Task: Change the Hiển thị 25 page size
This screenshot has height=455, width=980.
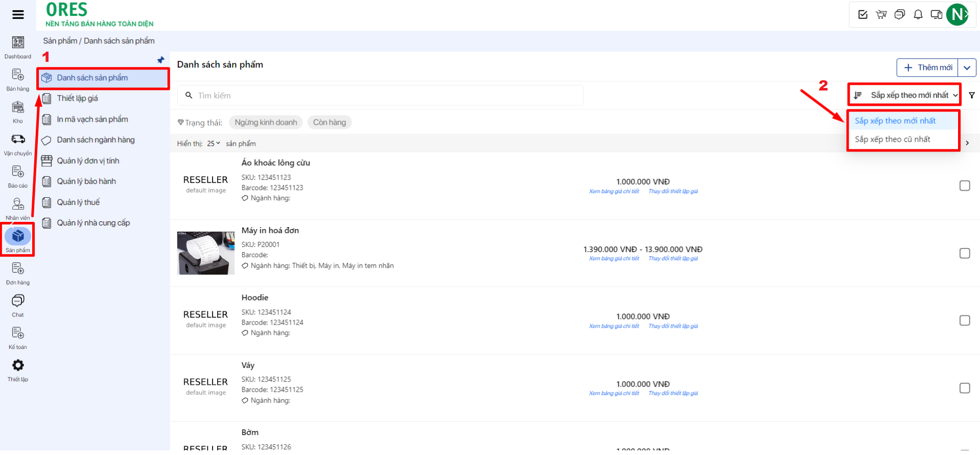Action: coord(213,144)
